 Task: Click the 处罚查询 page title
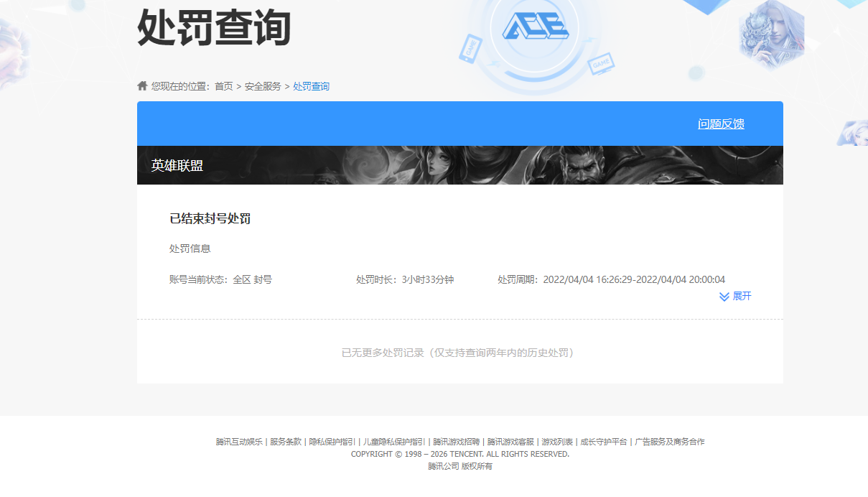214,28
